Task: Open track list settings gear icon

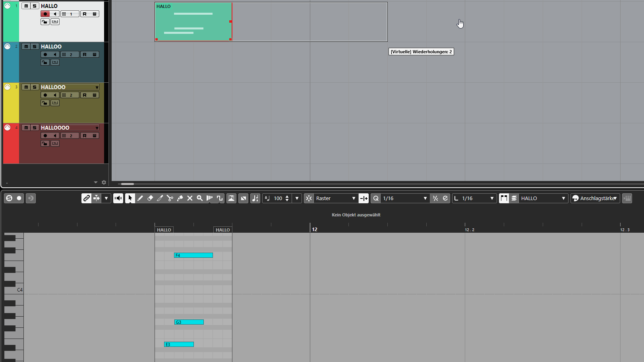Action: 104,182
